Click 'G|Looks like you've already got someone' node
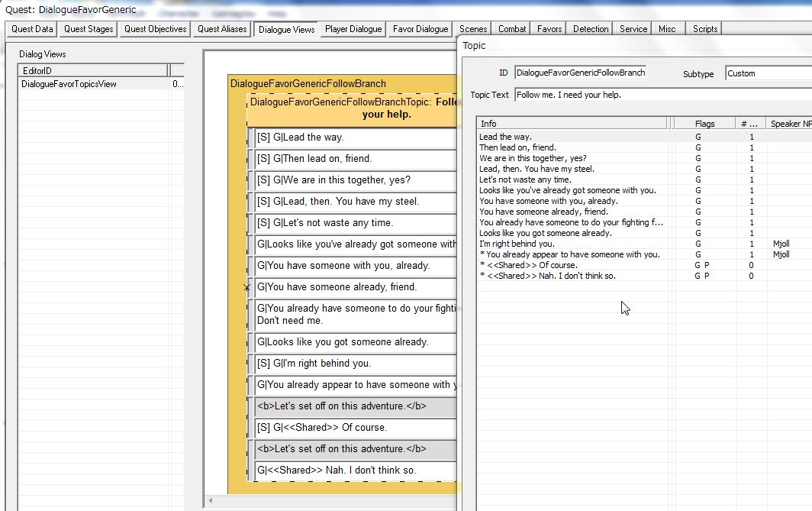Screen dimensions: 812x511 tap(356, 244)
